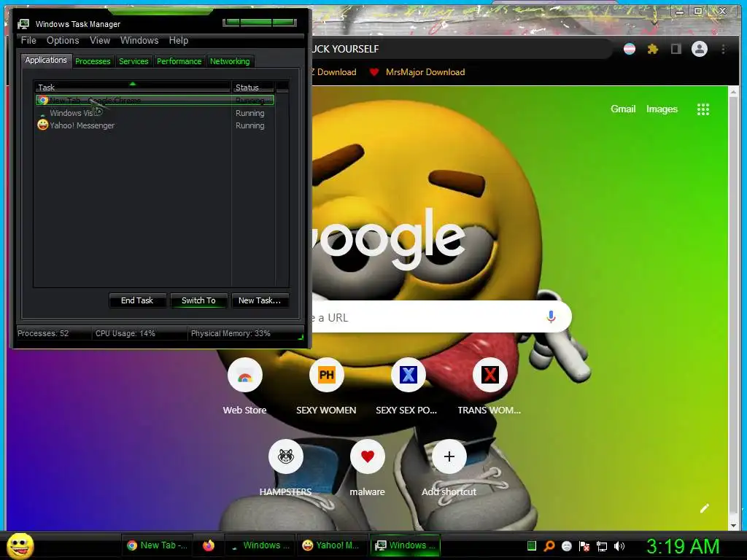
Task: Click the magnifier search tray icon
Action: [x=549, y=546]
